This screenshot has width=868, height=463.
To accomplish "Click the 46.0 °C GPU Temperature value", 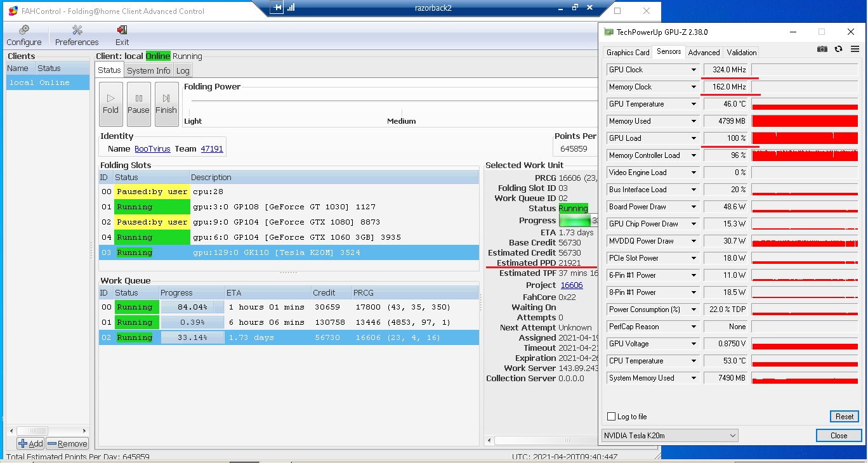I will click(727, 104).
